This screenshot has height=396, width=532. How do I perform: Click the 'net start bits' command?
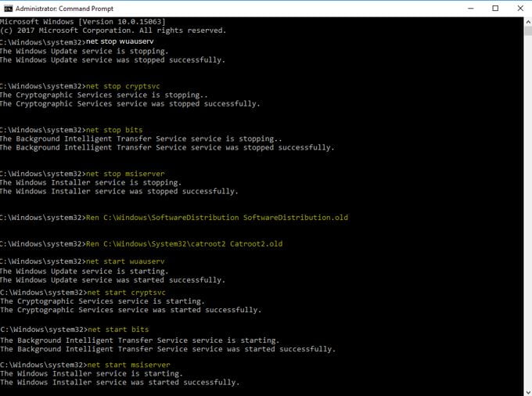pyautogui.click(x=118, y=329)
